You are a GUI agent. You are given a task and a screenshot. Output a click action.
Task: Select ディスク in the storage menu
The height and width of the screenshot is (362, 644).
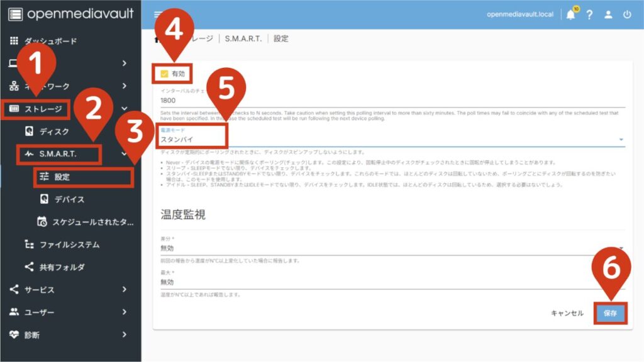coord(54,131)
